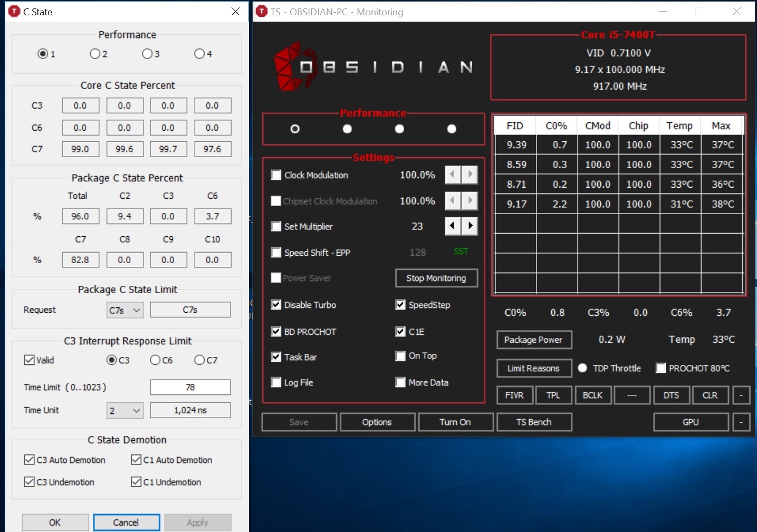Image resolution: width=757 pixels, height=532 pixels.
Task: Uncheck Valid in C3 Interrupt Response Limit
Action: 30,360
